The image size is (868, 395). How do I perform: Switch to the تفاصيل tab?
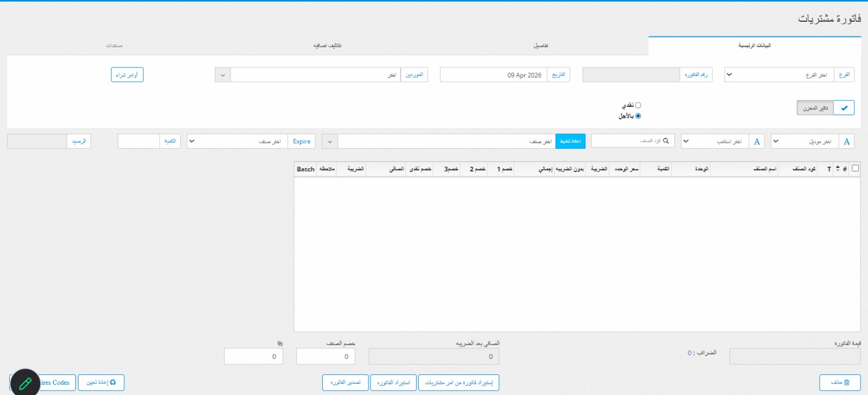click(541, 46)
